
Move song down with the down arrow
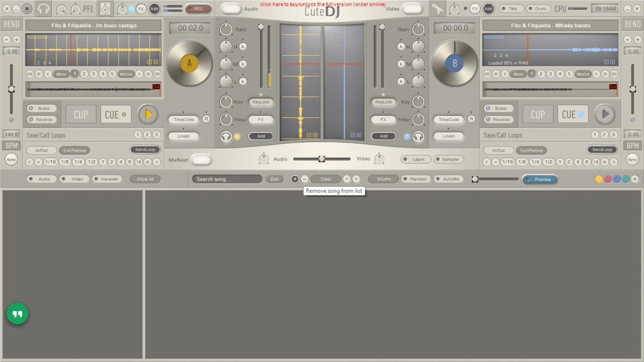[x=356, y=179]
